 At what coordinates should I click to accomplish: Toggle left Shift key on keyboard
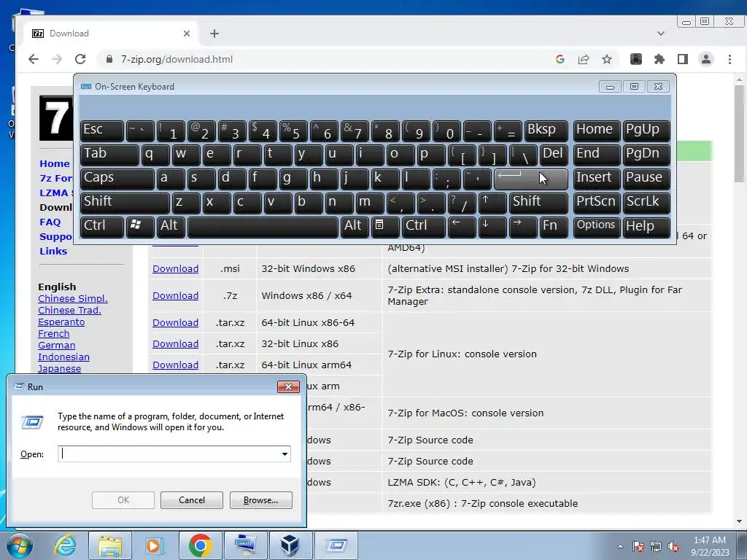[125, 203]
